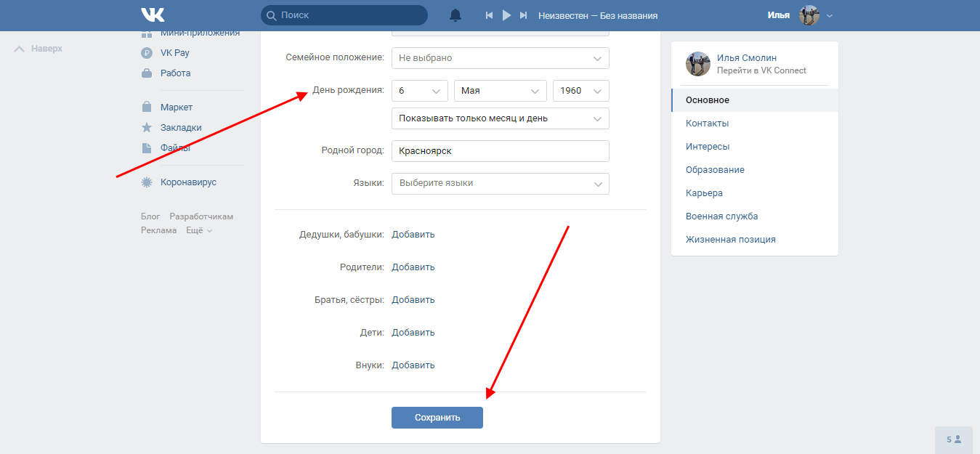Viewport: 980px width, 454px height.
Task: Open the birthday month dropdown Мая
Action: (x=501, y=91)
